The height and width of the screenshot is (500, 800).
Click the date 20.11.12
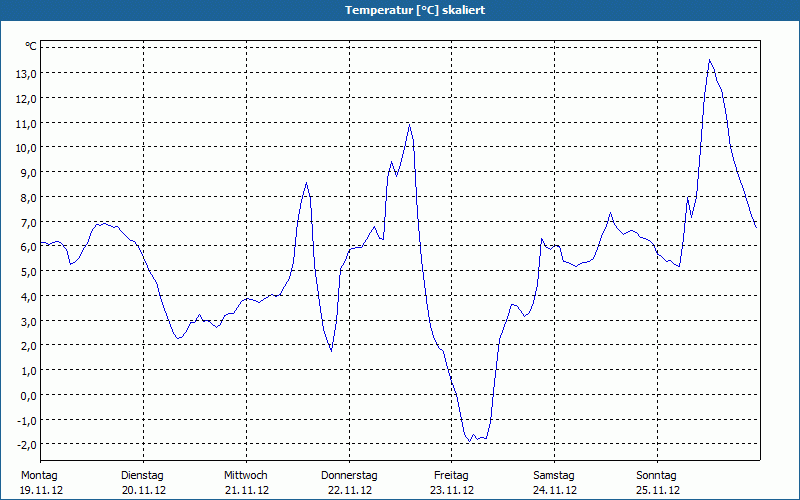click(x=144, y=490)
